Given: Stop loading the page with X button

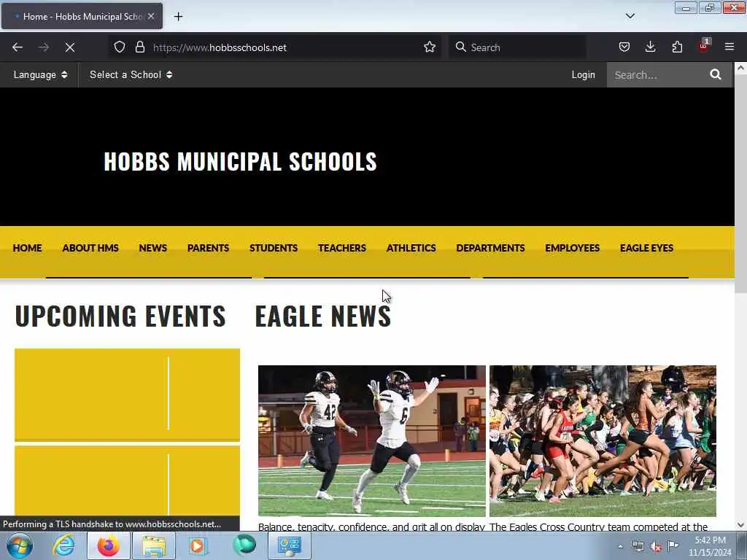Looking at the screenshot, I should pos(70,47).
